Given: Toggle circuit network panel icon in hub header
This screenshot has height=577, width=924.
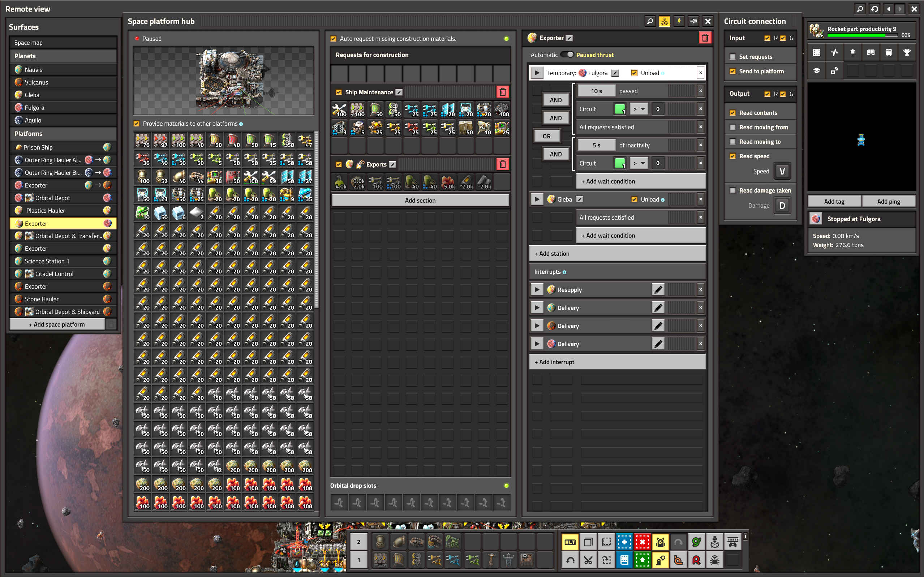Looking at the screenshot, I should pyautogui.click(x=664, y=21).
